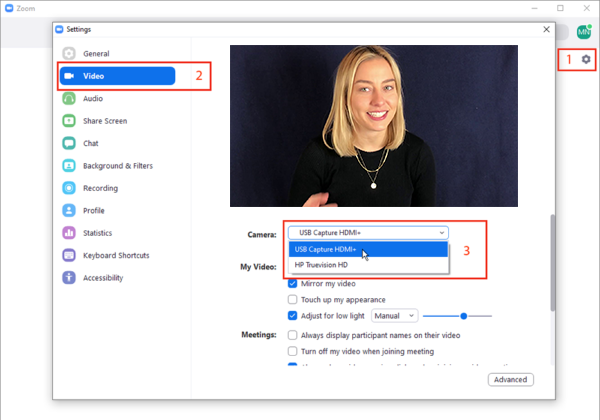The height and width of the screenshot is (420, 600).
Task: Open the General settings section
Action: click(x=96, y=54)
